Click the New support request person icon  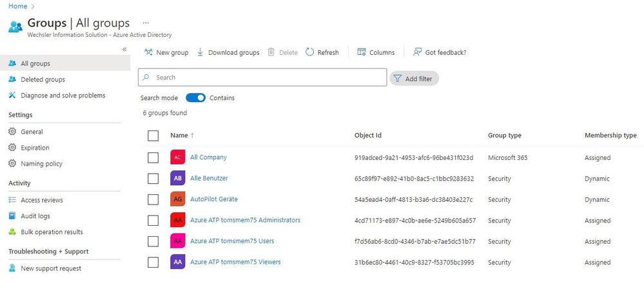(12, 268)
